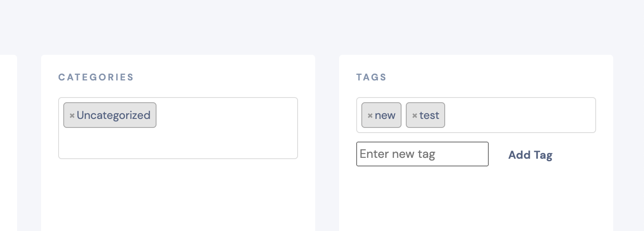Click the Add Tag button
This screenshot has width=644, height=231.
[530, 155]
